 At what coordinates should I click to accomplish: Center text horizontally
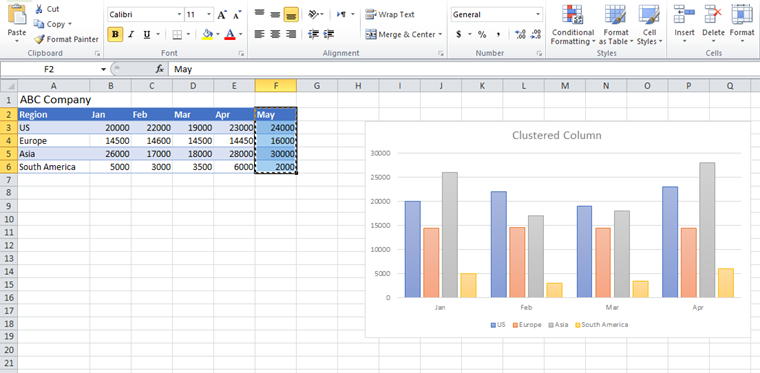click(x=275, y=34)
